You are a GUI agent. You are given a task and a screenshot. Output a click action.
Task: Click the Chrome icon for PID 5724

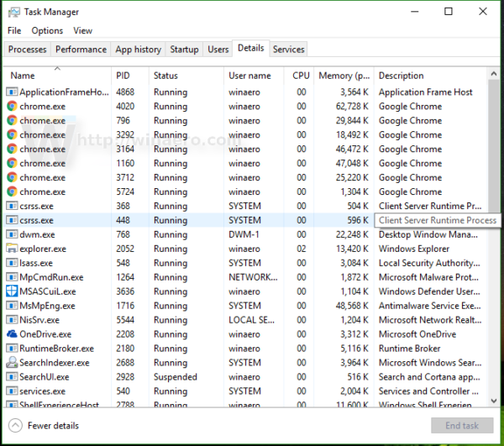click(12, 192)
